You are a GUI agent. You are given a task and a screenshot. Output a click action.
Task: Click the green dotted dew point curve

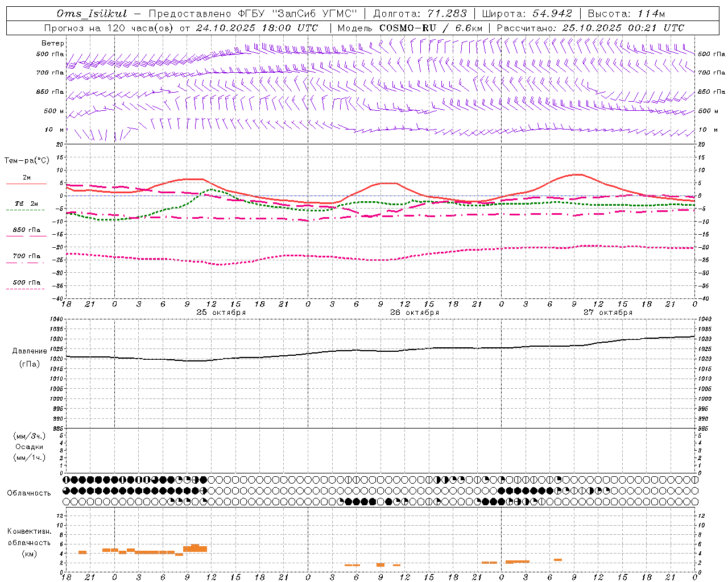coord(381,202)
